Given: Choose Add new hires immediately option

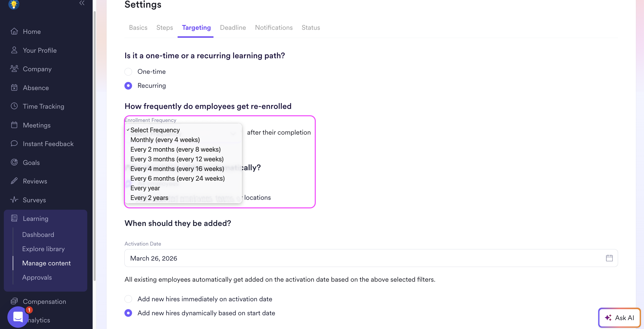Looking at the screenshot, I should pyautogui.click(x=128, y=299).
